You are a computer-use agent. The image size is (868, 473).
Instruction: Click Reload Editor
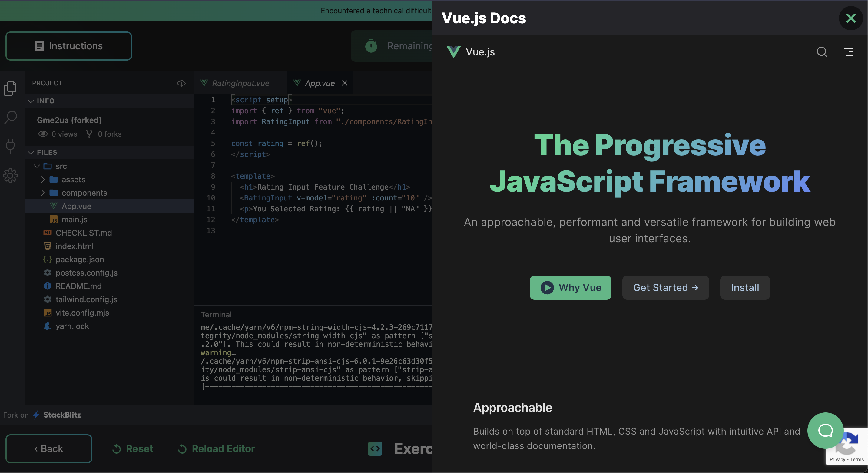click(x=217, y=448)
